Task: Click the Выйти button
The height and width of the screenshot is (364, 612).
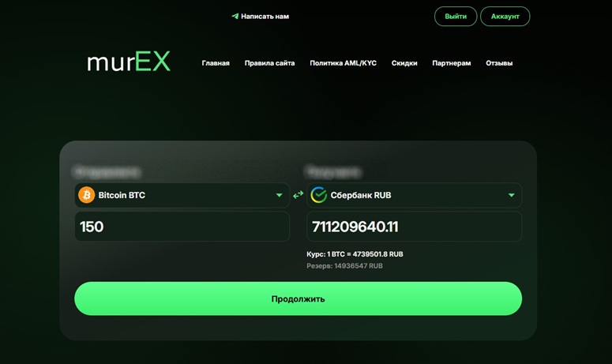Action: [x=456, y=17]
